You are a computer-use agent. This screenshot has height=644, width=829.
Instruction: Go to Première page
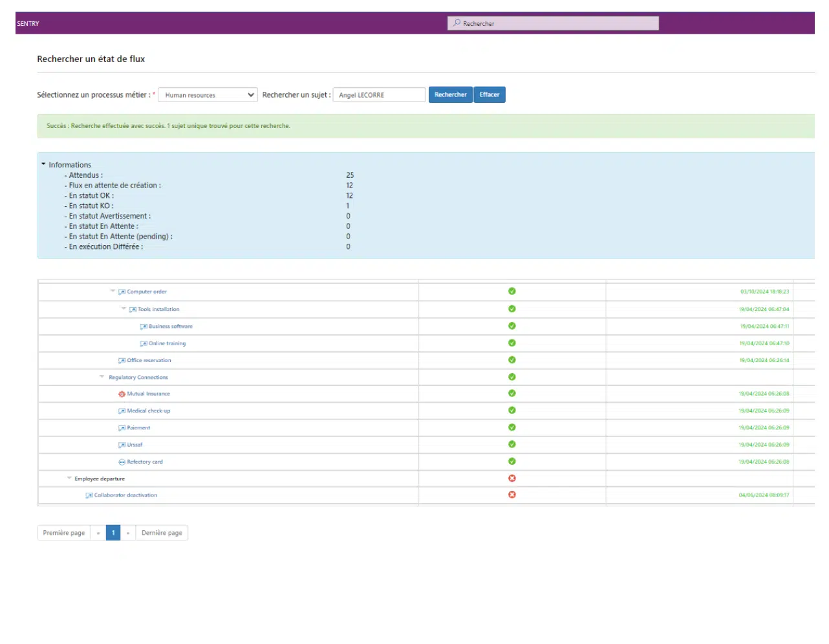tap(64, 533)
